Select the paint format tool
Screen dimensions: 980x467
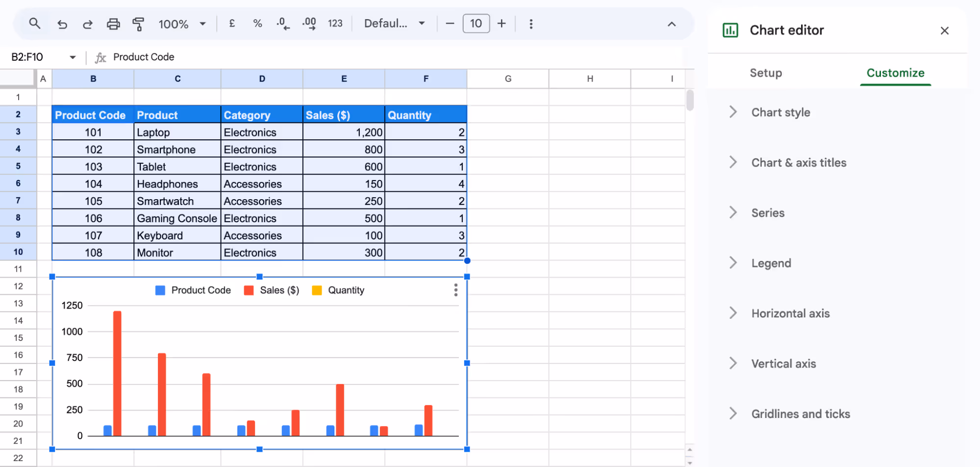[x=139, y=23]
